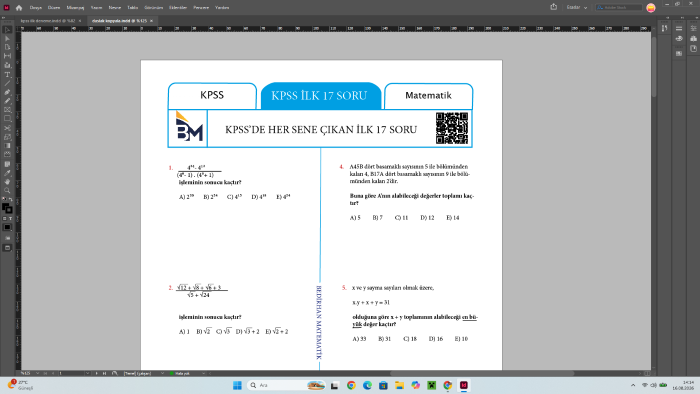Click the Preflight profile icon in status bar
The height and width of the screenshot is (394, 700).
tap(115, 373)
